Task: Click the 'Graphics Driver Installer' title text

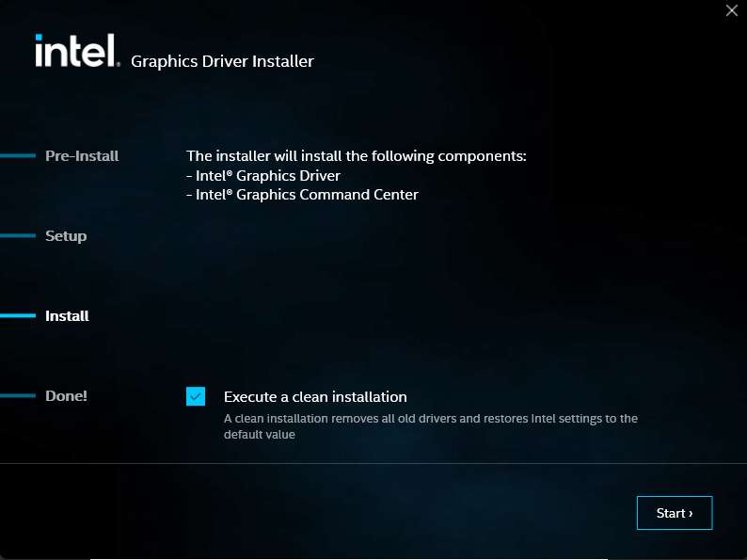Action: point(222,61)
